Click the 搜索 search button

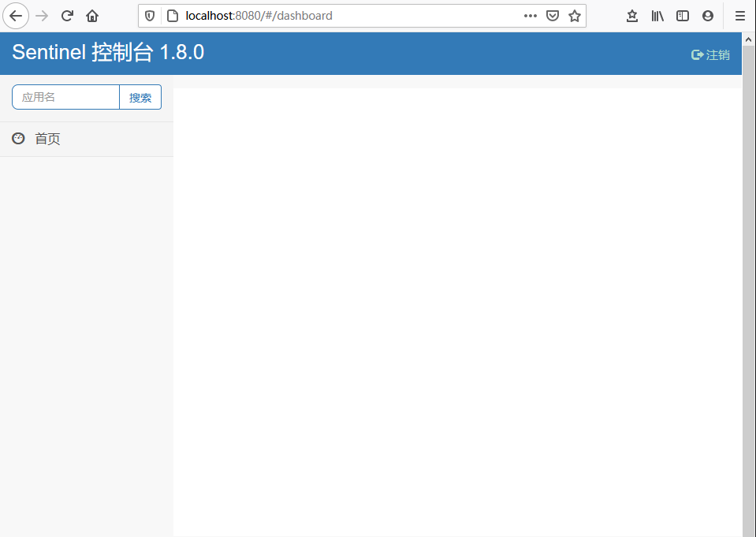point(140,98)
